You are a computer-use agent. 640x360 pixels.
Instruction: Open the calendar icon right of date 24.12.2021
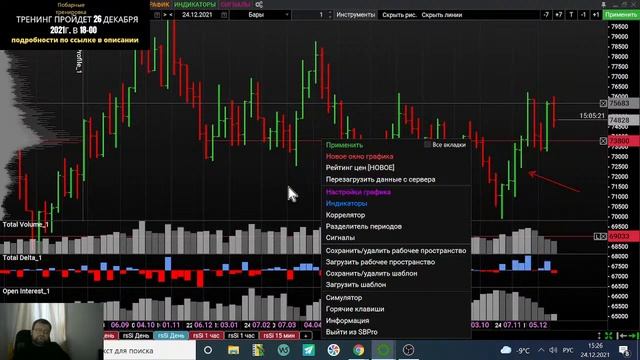224,15
